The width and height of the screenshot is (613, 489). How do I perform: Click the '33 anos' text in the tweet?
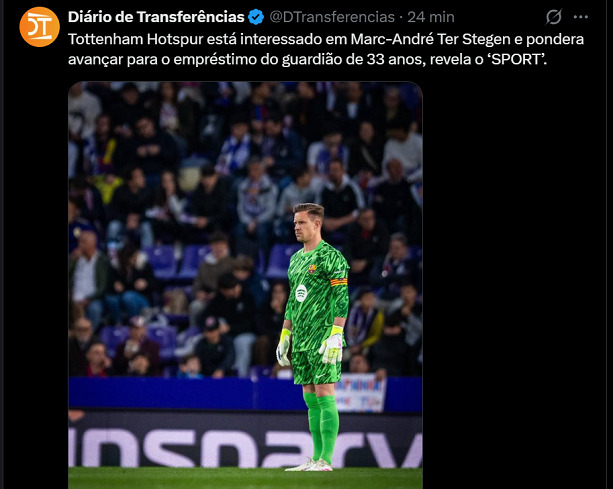click(395, 59)
